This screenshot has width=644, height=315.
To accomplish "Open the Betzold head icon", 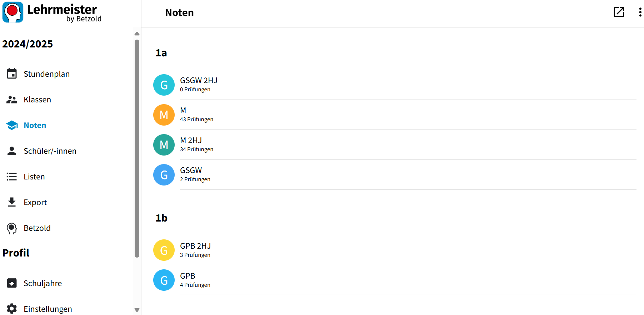I will [12, 228].
